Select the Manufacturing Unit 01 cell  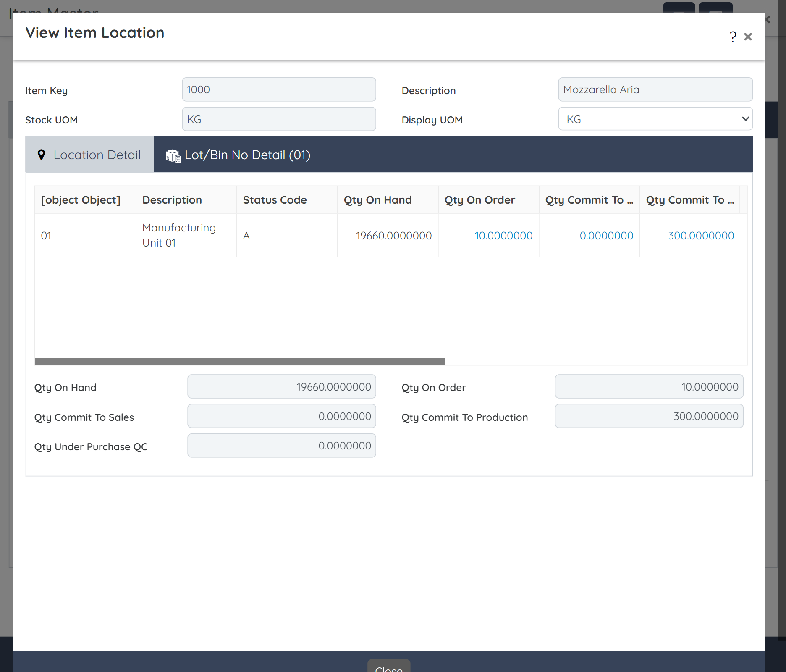186,236
